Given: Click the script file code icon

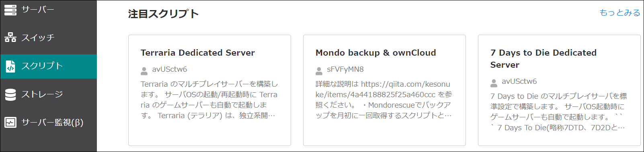Looking at the screenshot, I should pyautogui.click(x=10, y=66).
